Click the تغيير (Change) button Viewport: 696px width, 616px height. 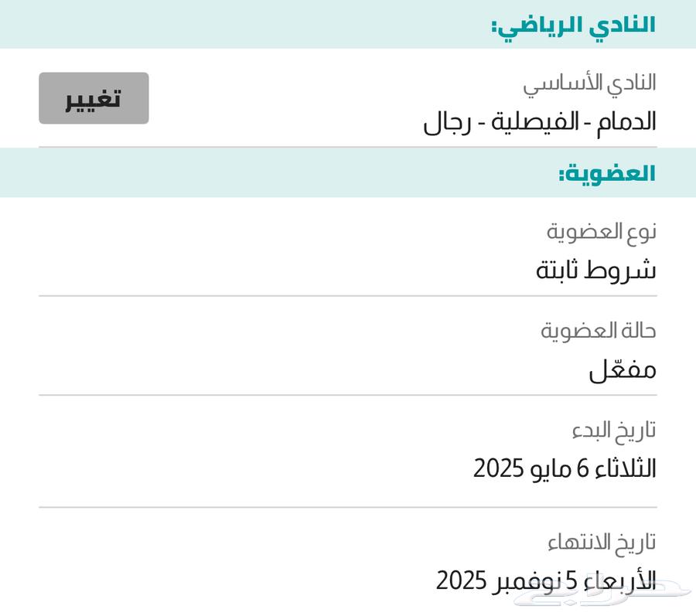pos(93,99)
